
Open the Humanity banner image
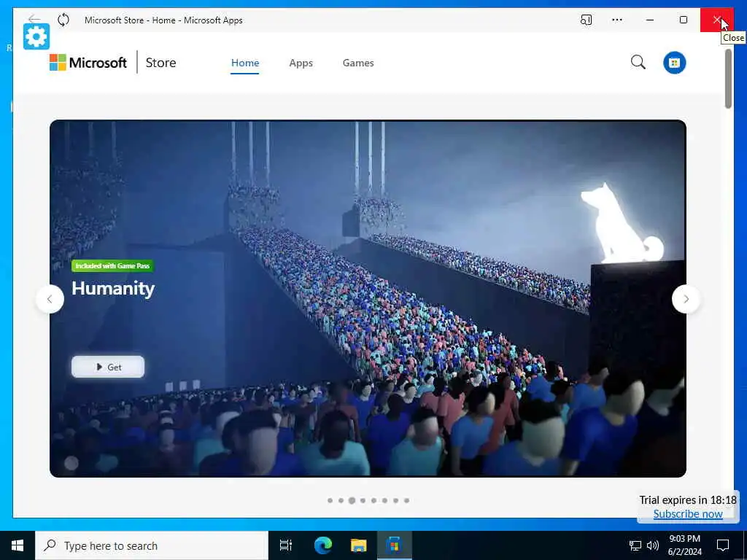pos(368,298)
